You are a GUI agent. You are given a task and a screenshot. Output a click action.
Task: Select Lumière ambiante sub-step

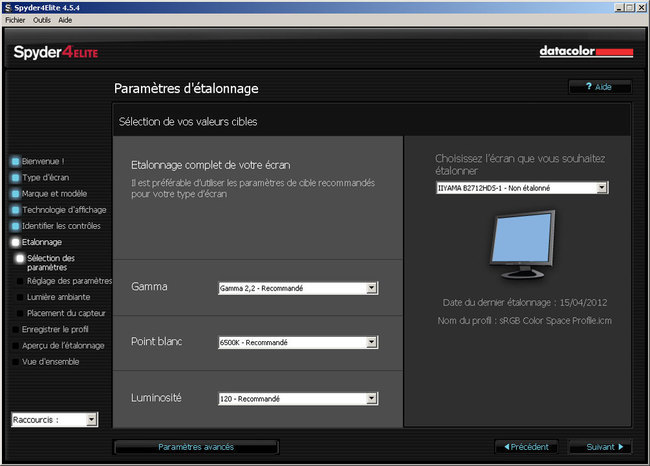(x=58, y=297)
